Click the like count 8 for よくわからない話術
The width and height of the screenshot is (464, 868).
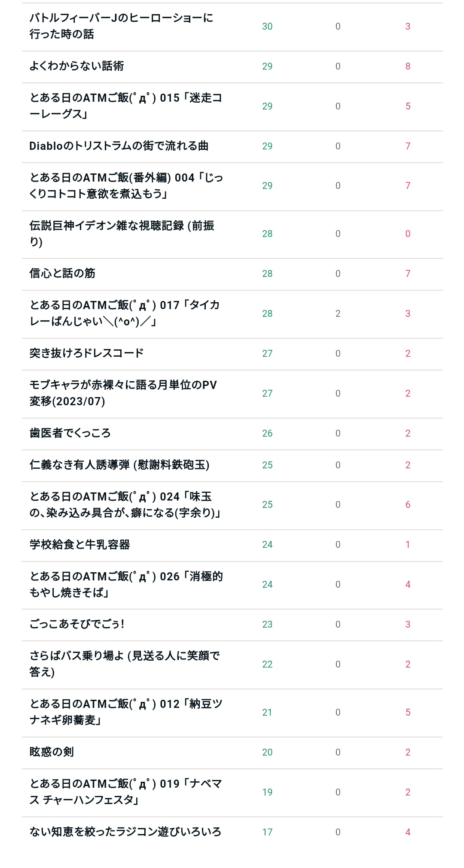pos(408,67)
